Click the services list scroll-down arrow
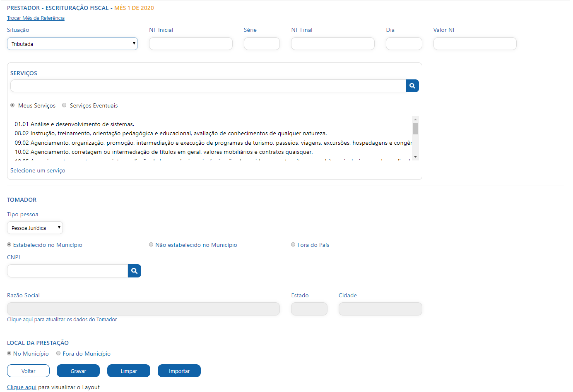The image size is (573, 392). [415, 157]
